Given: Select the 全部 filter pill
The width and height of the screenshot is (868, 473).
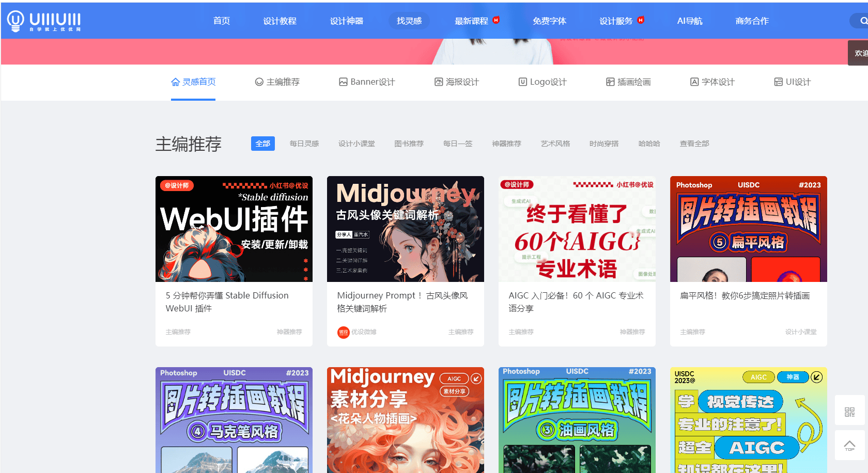Looking at the screenshot, I should pyautogui.click(x=262, y=144).
